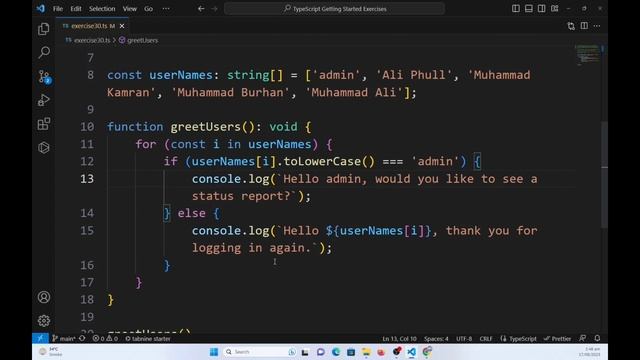The image size is (640, 360).
Task: Open the weather widget on the taskbar
Action: click(x=51, y=352)
